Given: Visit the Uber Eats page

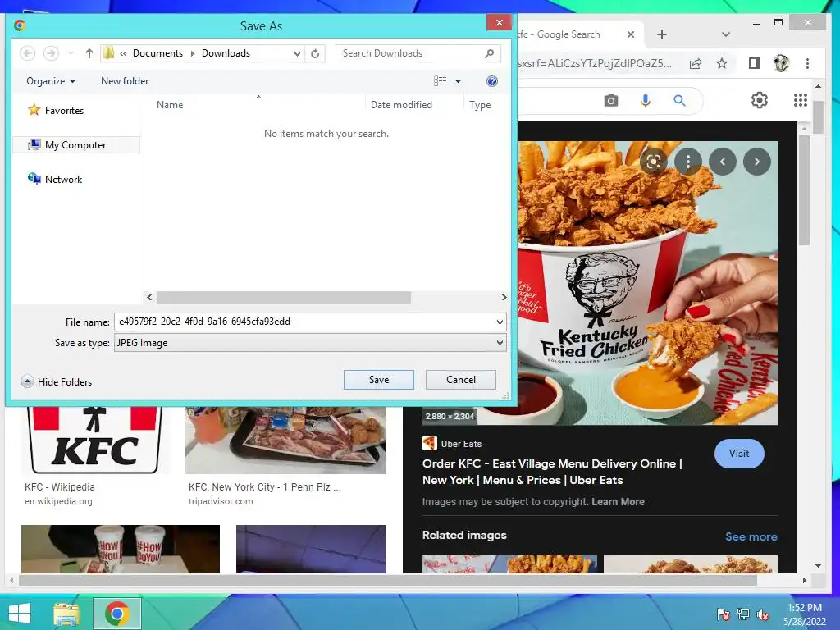Looking at the screenshot, I should [739, 453].
